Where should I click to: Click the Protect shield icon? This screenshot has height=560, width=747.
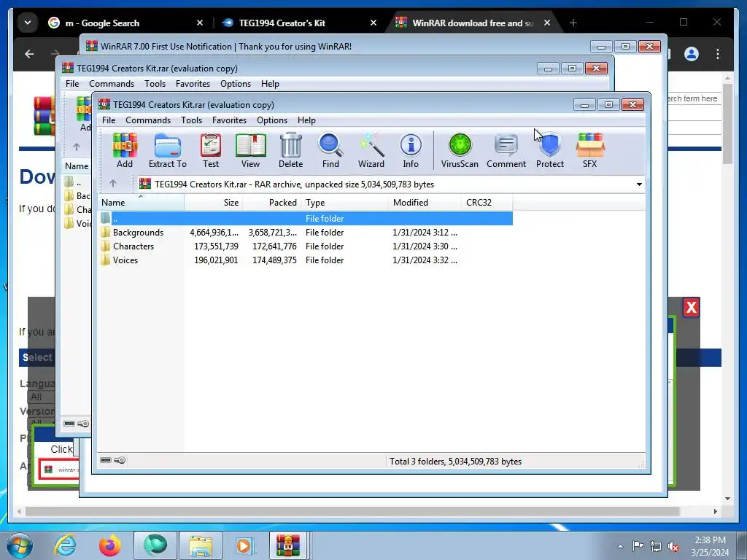550,150
